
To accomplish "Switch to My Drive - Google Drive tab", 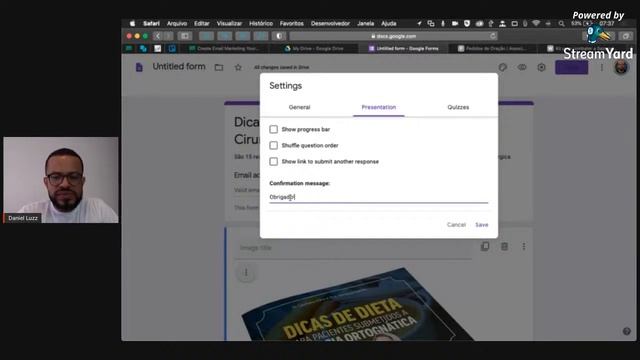I will click(x=314, y=49).
